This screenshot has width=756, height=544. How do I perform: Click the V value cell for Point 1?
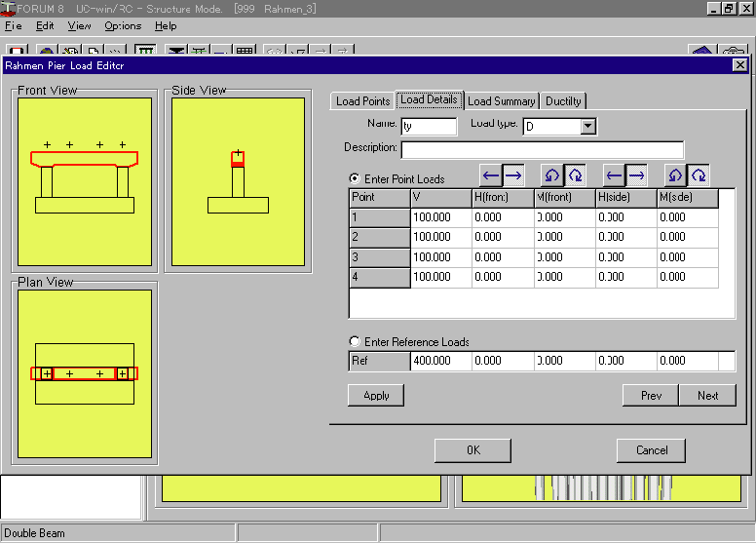[x=440, y=218]
